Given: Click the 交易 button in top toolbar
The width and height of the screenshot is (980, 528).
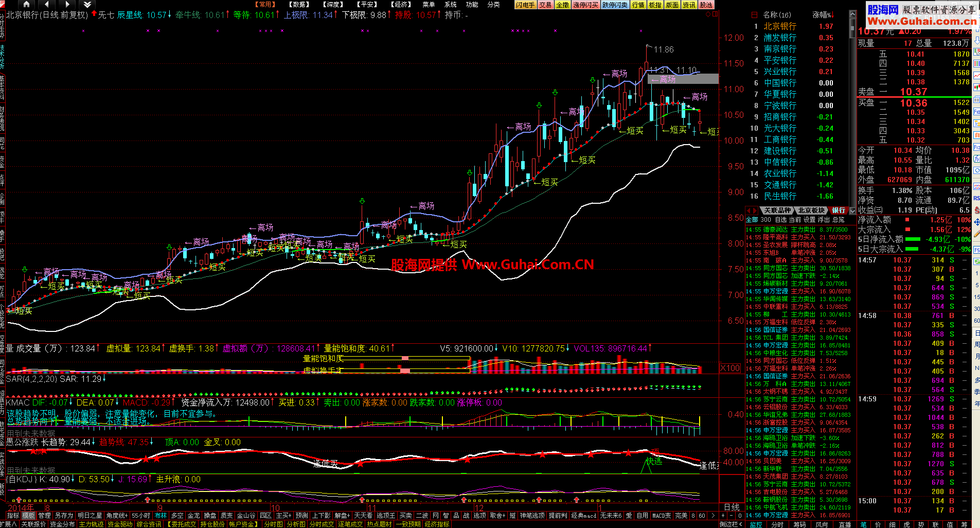Looking at the screenshot, I should (545, 5).
